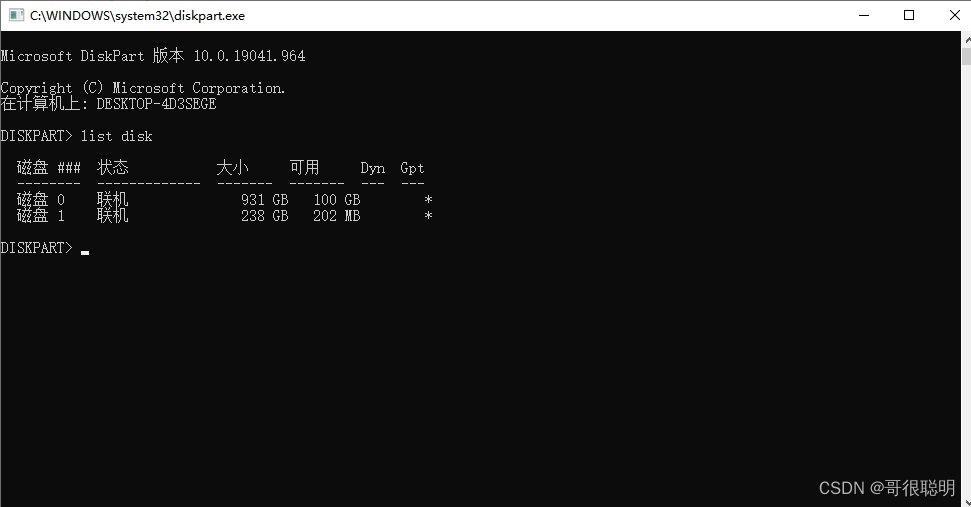Click the diskpart.exe window icon in title bar

(17, 15)
